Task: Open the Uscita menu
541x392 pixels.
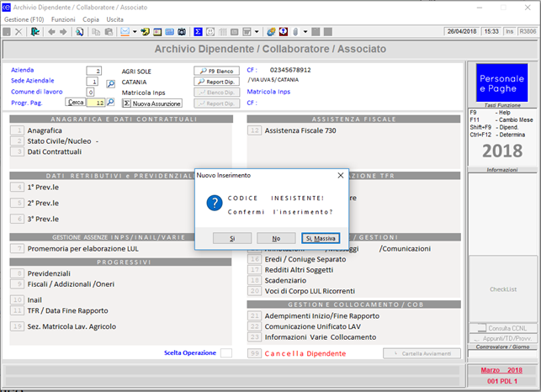Action: (x=115, y=19)
